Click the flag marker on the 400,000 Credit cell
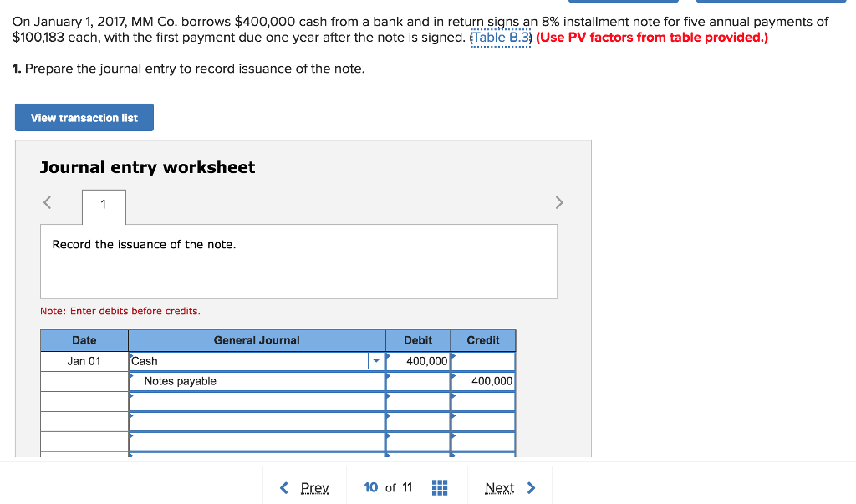This screenshot has height=504, width=856. click(x=452, y=375)
